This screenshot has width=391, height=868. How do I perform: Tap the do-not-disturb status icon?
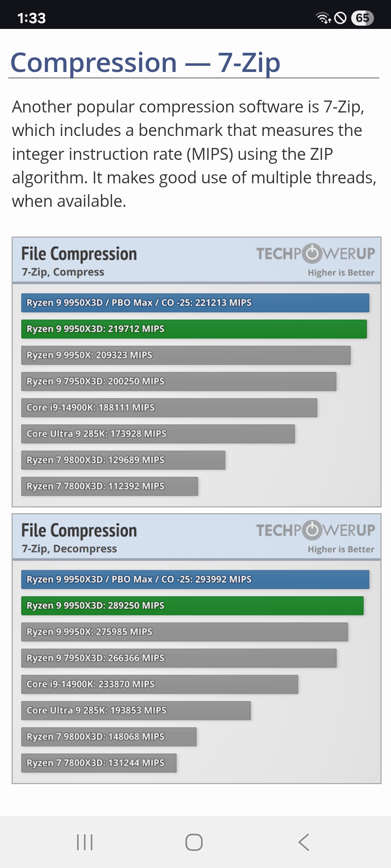coord(340,18)
